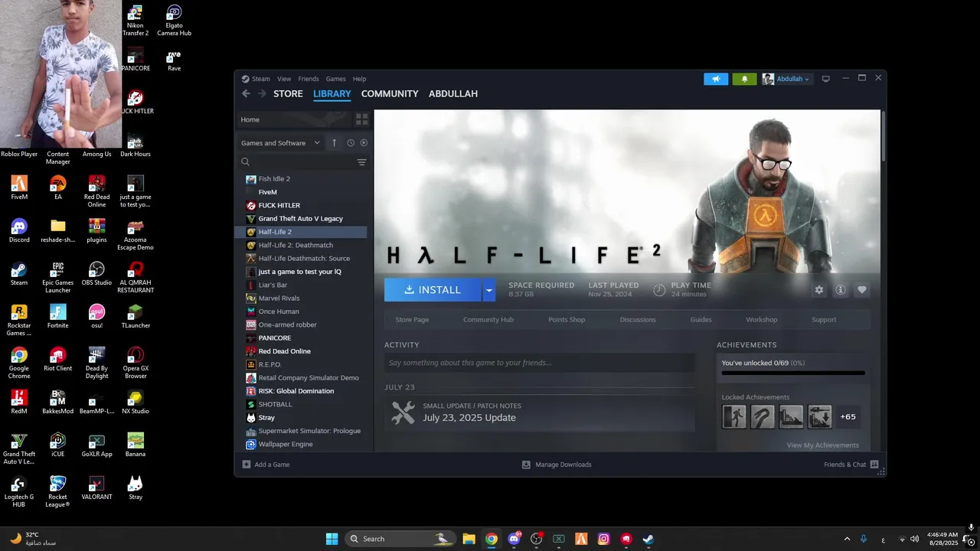Go forward with the Steam forward arrow
Viewport: 980px width, 551px height.
pos(262,93)
